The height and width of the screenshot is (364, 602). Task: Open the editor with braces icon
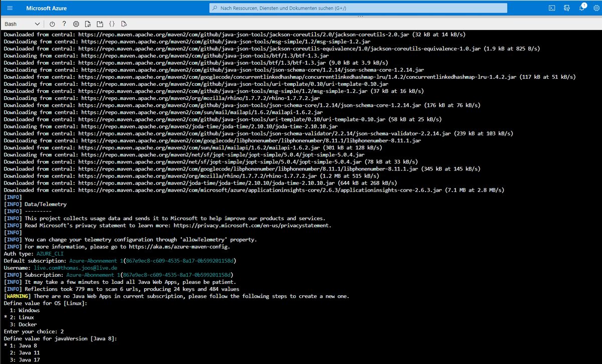coord(112,24)
